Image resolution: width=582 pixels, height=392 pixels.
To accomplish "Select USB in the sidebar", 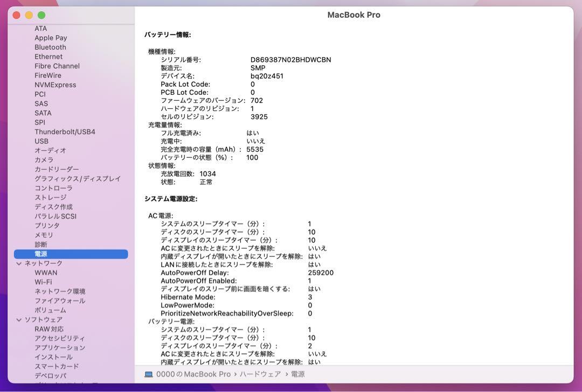I will (41, 141).
